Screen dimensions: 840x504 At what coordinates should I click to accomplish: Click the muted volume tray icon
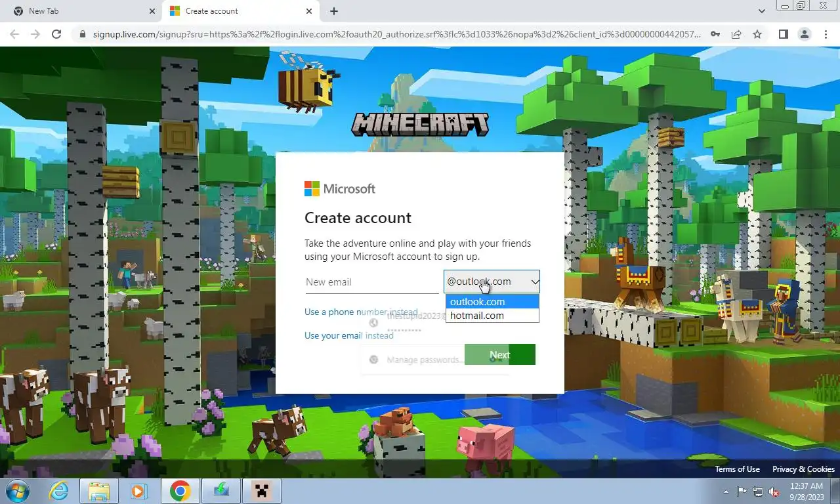(774, 492)
